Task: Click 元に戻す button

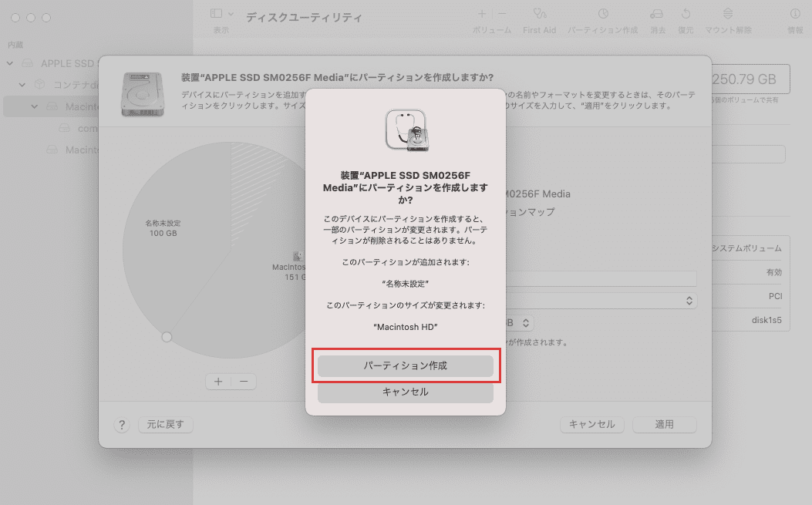Action: [x=166, y=424]
